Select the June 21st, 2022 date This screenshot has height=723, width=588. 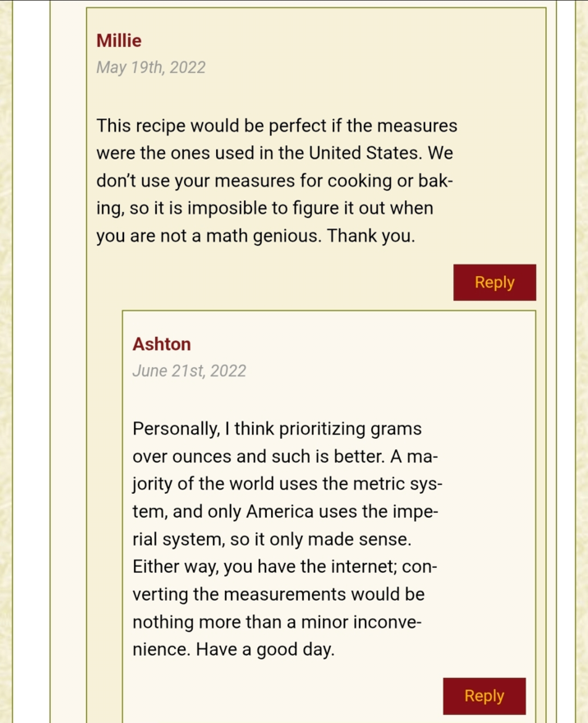(190, 371)
